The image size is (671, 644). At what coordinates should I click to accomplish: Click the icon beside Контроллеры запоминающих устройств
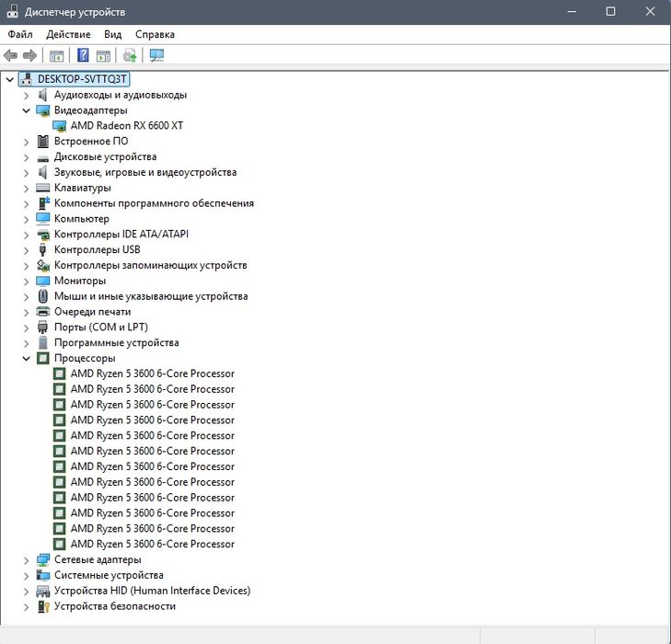coord(42,265)
